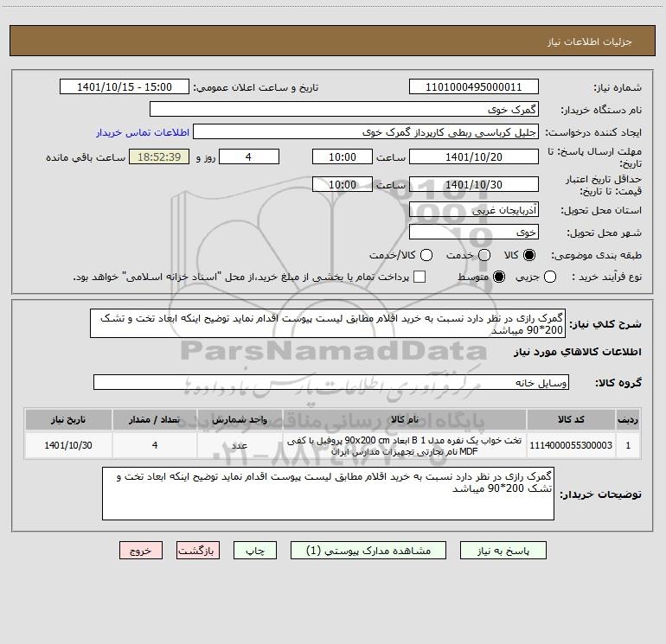Click the شرح کلی نیاز description box
The image size is (666, 644).
coord(328,323)
